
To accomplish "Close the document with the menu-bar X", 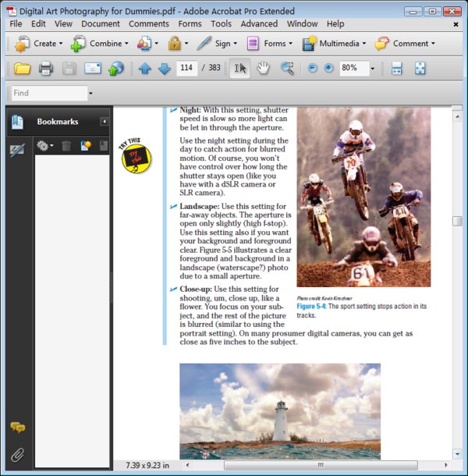I will click(456, 24).
